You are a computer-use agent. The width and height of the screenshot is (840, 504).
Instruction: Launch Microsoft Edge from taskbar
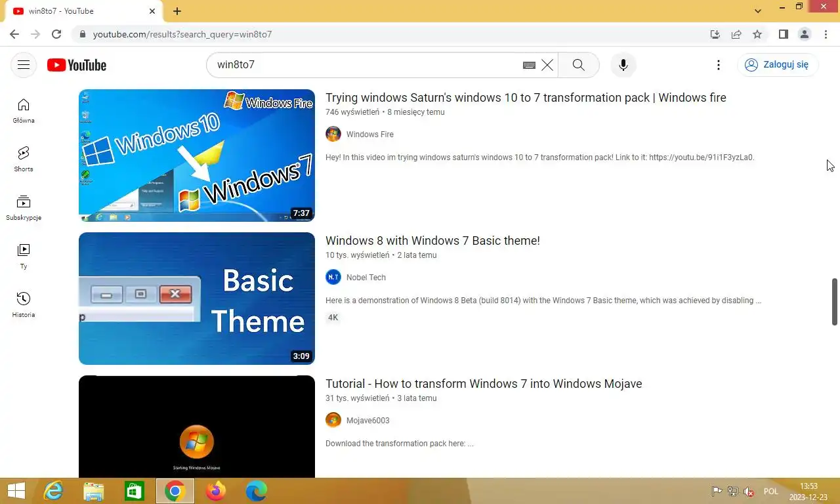(x=257, y=491)
